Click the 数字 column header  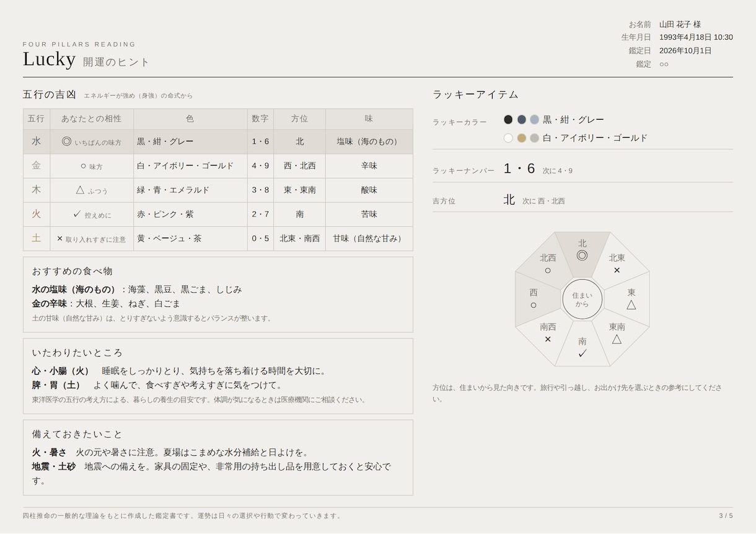click(x=260, y=118)
